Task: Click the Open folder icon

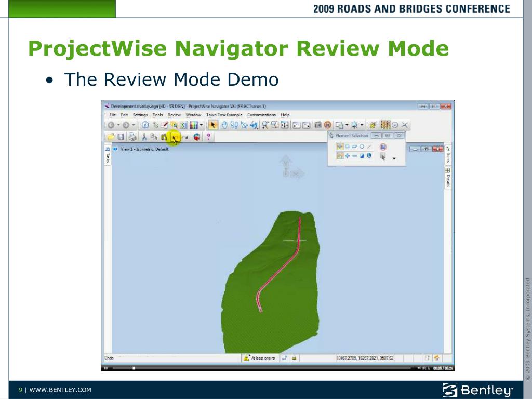Action: click(x=111, y=137)
